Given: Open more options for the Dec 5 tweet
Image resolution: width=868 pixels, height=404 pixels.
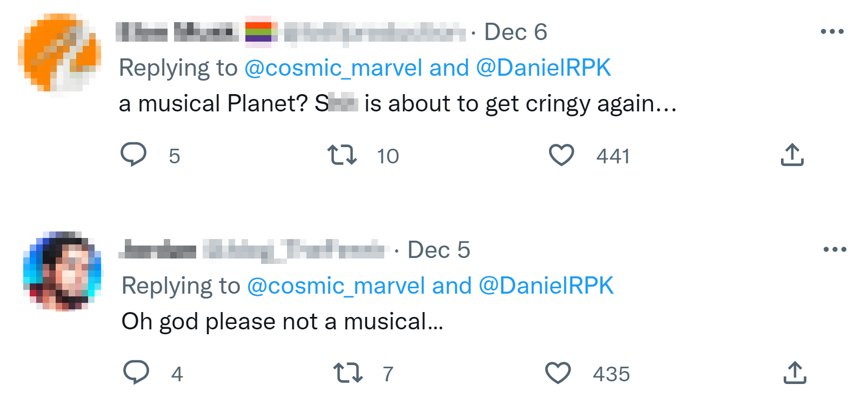Looking at the screenshot, I should pyautogui.click(x=834, y=249).
